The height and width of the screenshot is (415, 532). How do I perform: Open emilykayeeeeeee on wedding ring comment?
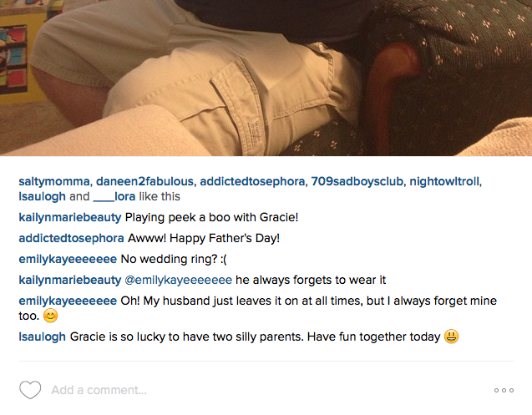click(68, 259)
